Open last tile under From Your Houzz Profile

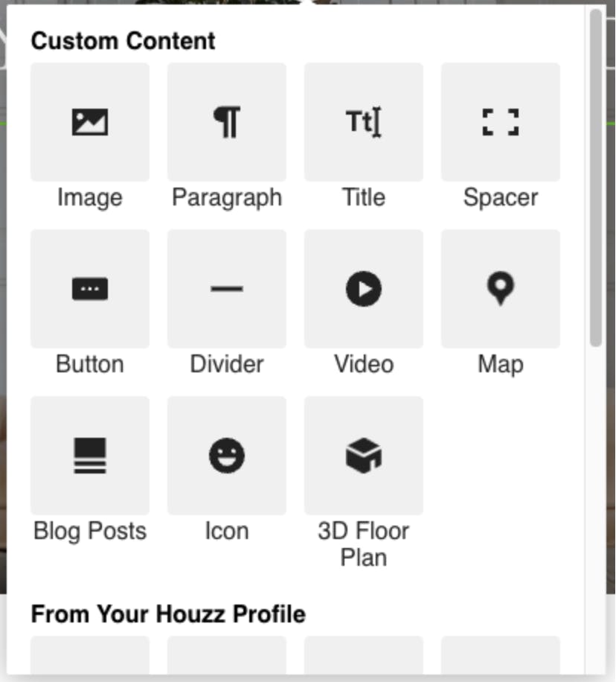[x=501, y=655]
